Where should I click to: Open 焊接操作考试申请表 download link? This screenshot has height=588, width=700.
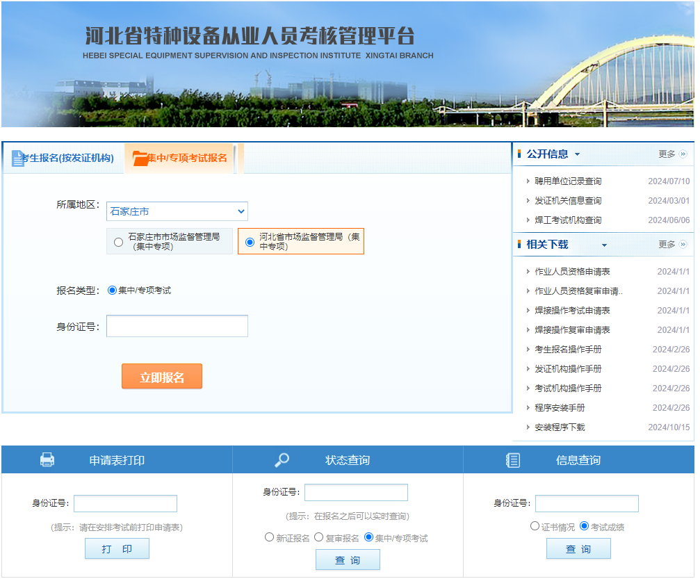pyautogui.click(x=572, y=310)
